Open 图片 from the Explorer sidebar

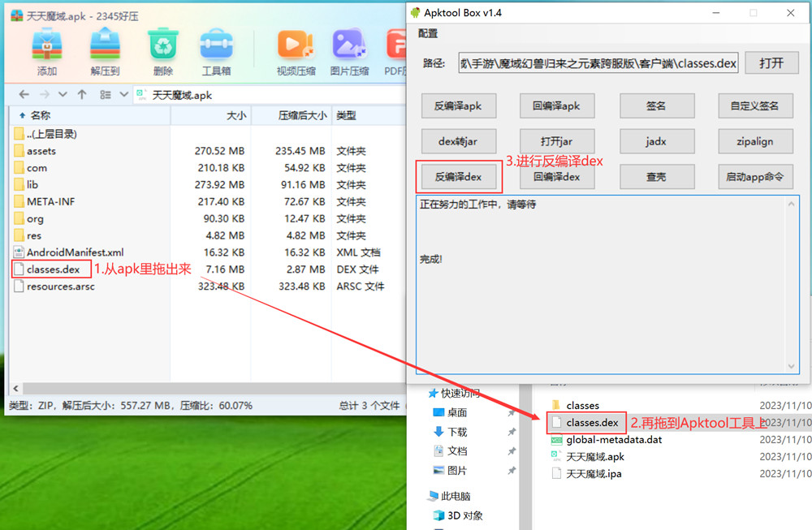coord(450,471)
